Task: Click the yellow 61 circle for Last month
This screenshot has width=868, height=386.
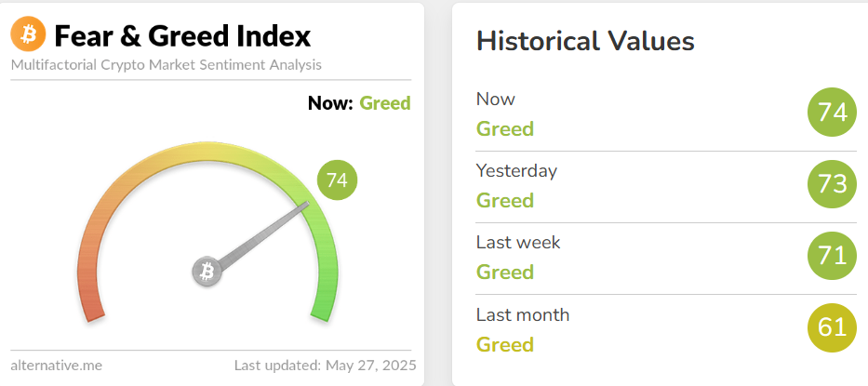Action: coord(832,327)
